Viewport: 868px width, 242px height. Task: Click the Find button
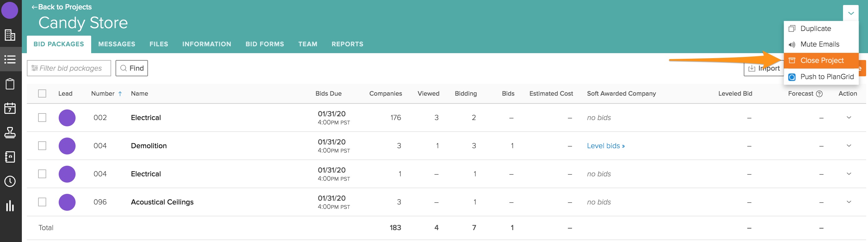click(x=132, y=68)
